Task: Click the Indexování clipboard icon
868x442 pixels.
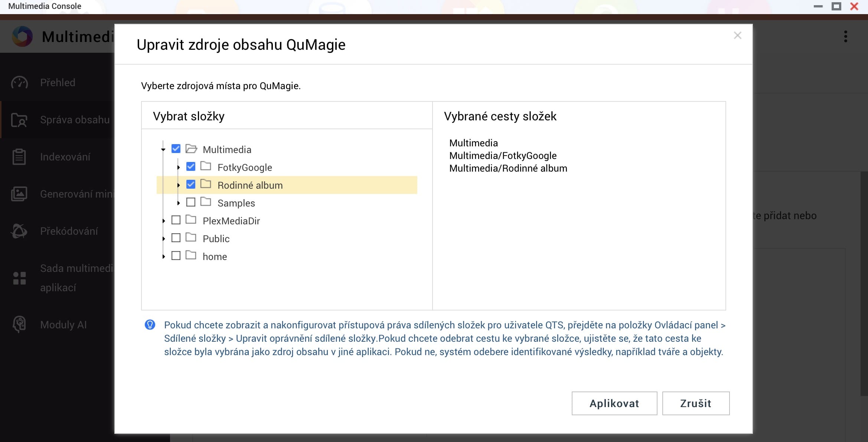Action: [19, 157]
